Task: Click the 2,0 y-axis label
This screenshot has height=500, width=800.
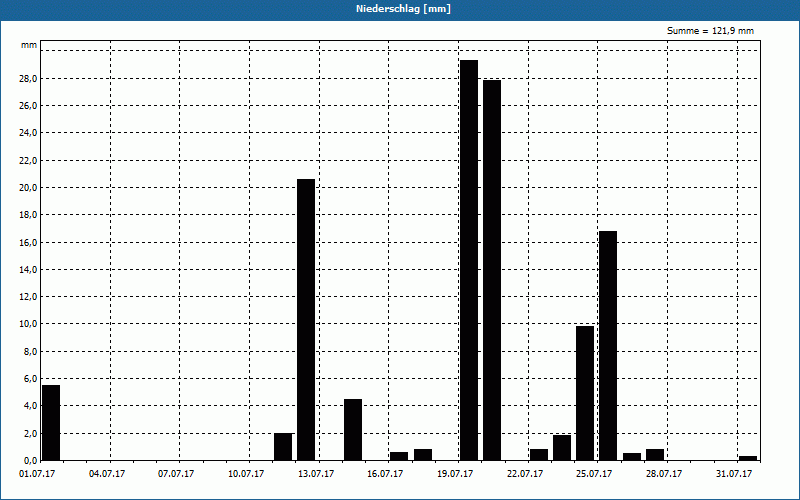Action: [x=30, y=433]
